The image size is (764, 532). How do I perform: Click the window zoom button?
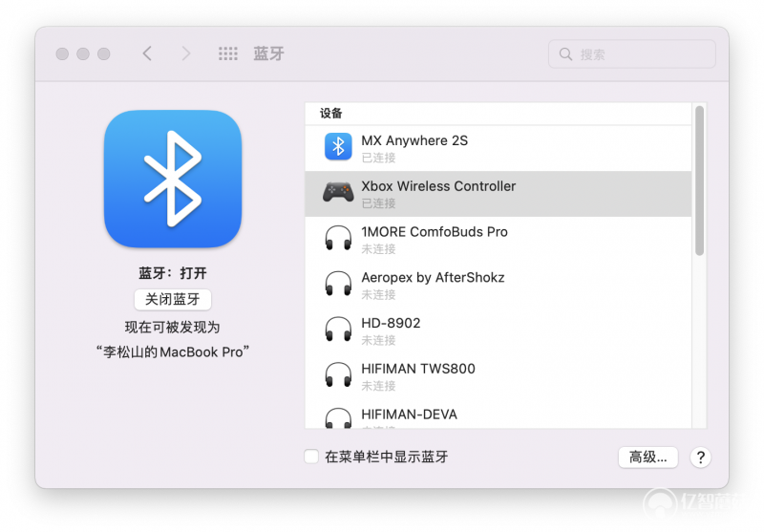coord(104,53)
